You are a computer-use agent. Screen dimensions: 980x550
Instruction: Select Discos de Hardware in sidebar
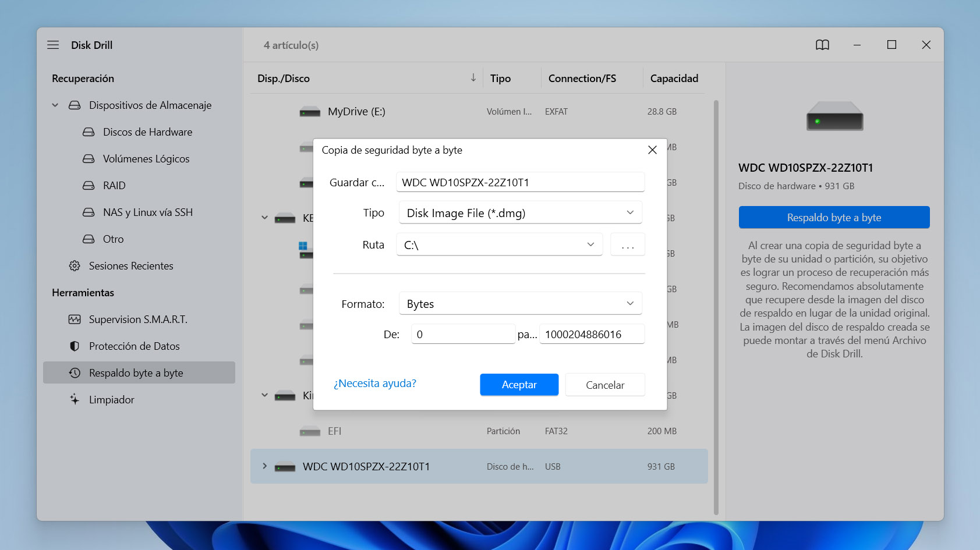pyautogui.click(x=147, y=132)
